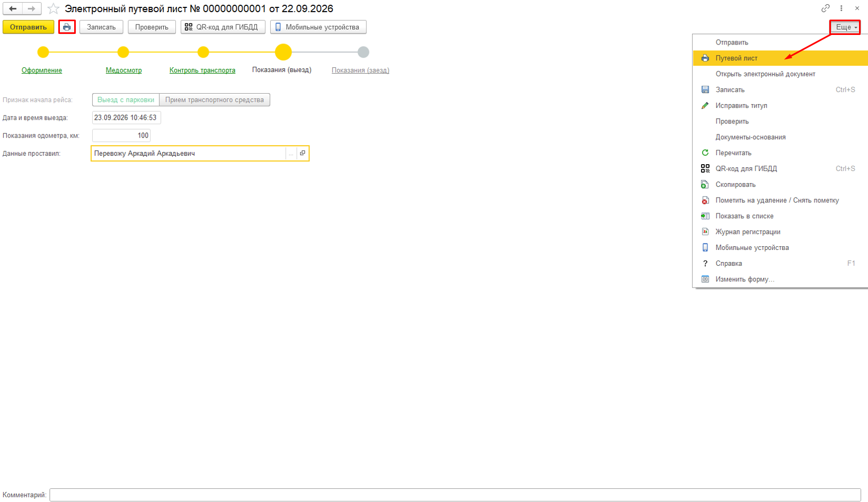Select Проверить in the Еще menu

click(x=780, y=121)
